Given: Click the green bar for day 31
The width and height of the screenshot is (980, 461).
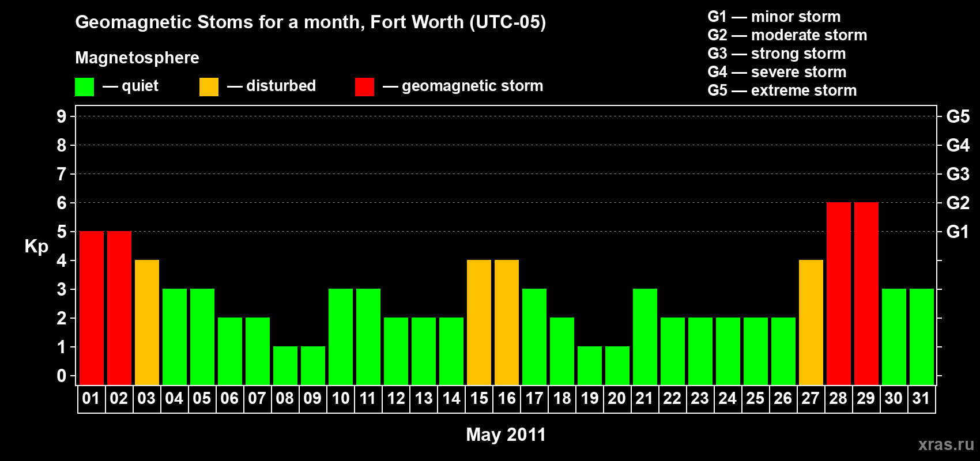Looking at the screenshot, I should point(922,337).
